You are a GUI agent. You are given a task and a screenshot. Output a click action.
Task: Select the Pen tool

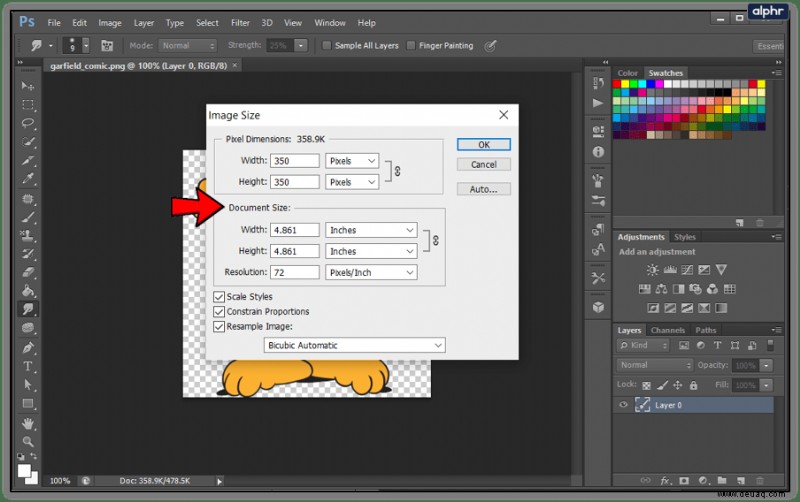click(x=28, y=348)
